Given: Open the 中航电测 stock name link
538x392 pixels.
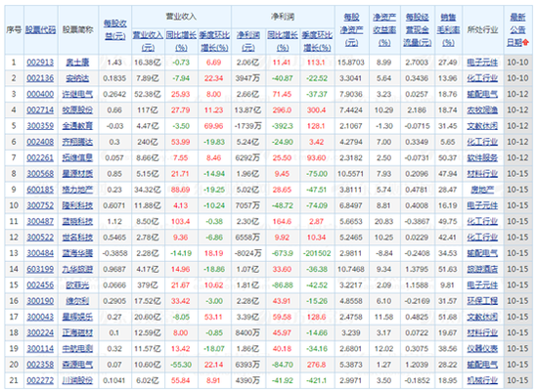Looking at the screenshot, I should tap(77, 348).
